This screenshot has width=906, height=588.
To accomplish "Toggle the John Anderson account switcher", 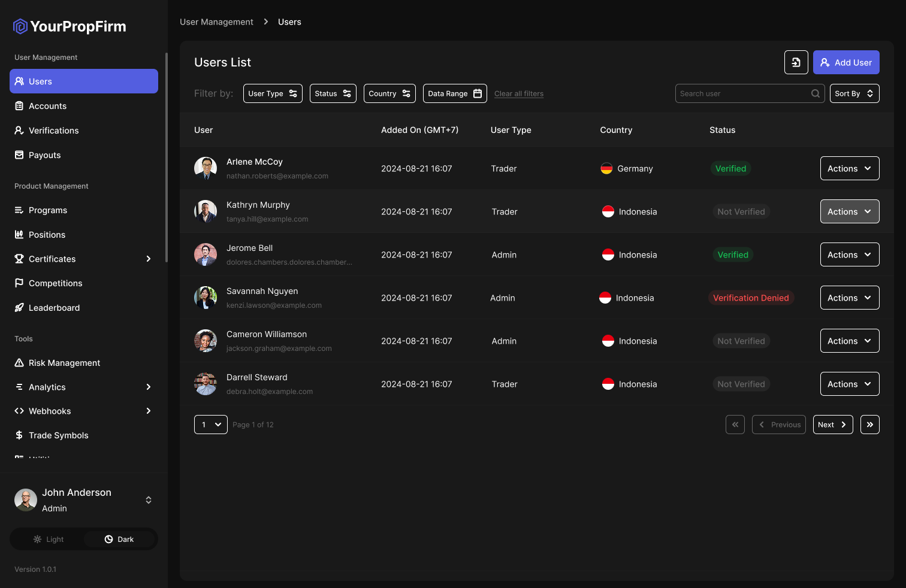I will point(149,500).
